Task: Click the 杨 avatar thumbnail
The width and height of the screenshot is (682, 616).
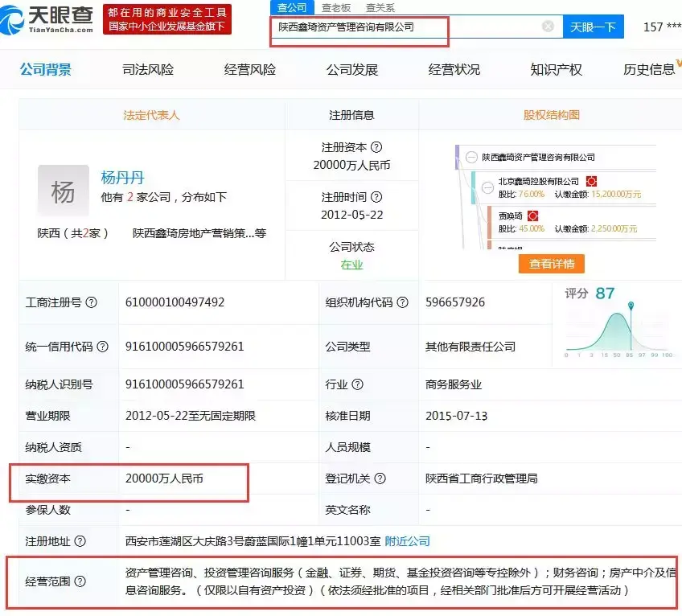Action: pyautogui.click(x=64, y=191)
